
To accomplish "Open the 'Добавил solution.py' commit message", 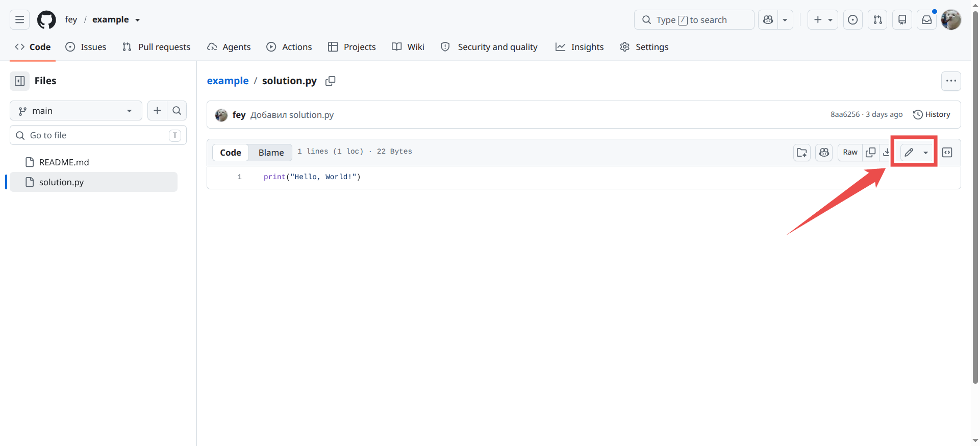I will (292, 115).
